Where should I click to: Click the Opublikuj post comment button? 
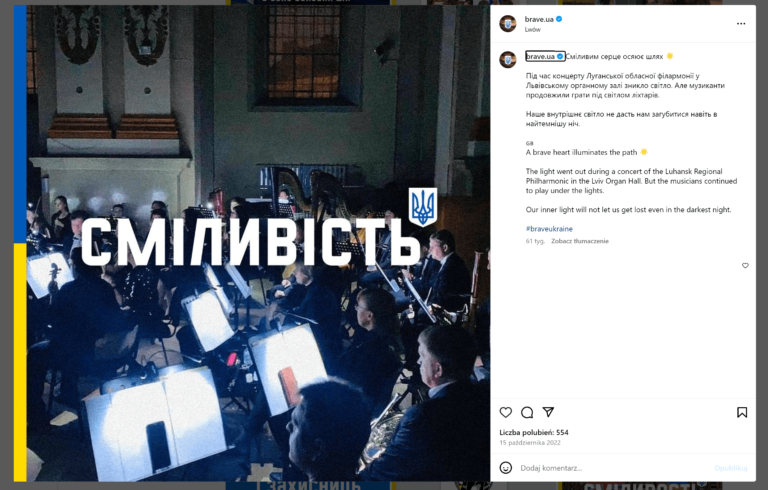(x=730, y=468)
